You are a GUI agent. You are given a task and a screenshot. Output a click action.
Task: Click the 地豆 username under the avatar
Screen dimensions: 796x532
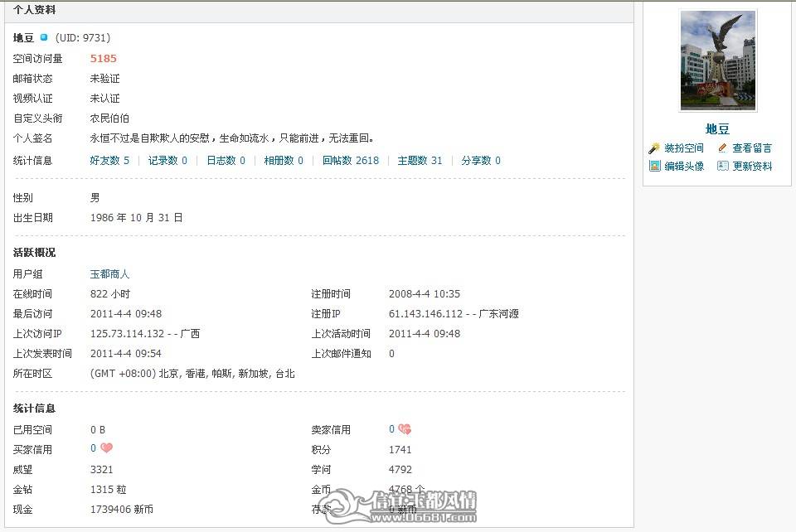717,128
